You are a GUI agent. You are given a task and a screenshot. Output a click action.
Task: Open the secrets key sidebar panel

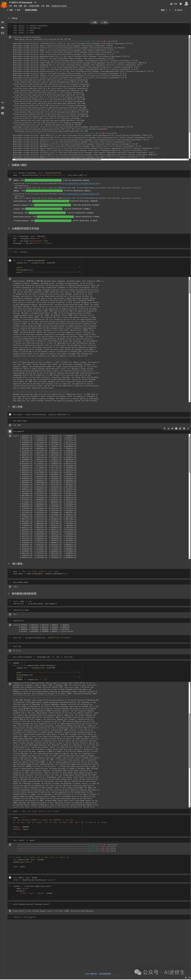(x=3, y=28)
